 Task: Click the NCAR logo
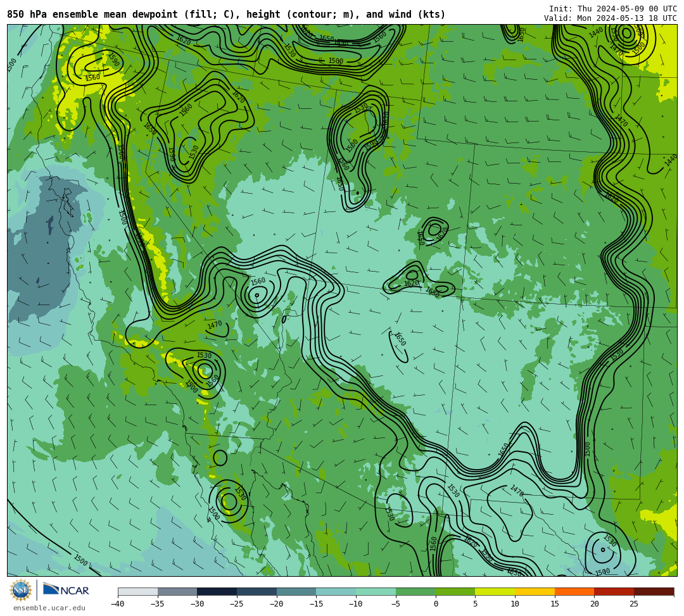pyautogui.click(x=66, y=590)
